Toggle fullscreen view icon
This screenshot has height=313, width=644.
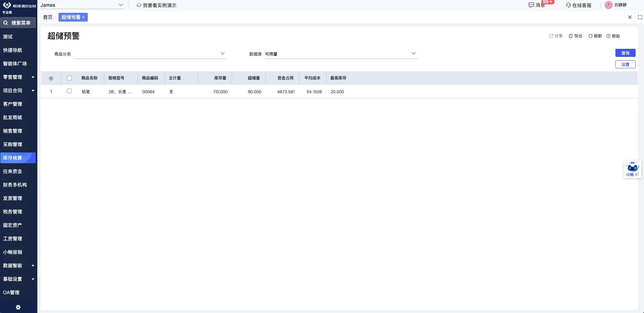pyautogui.click(x=640, y=17)
